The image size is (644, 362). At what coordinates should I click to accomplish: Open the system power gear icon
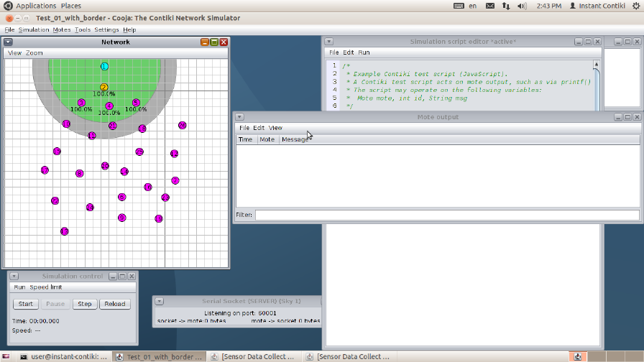[635, 6]
